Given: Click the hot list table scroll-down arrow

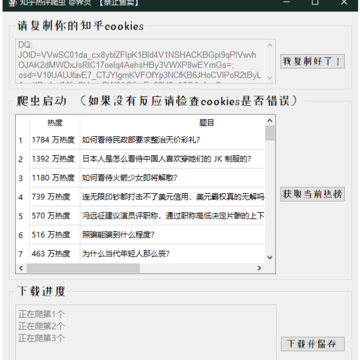Looking at the screenshot, I should click(x=270, y=257).
